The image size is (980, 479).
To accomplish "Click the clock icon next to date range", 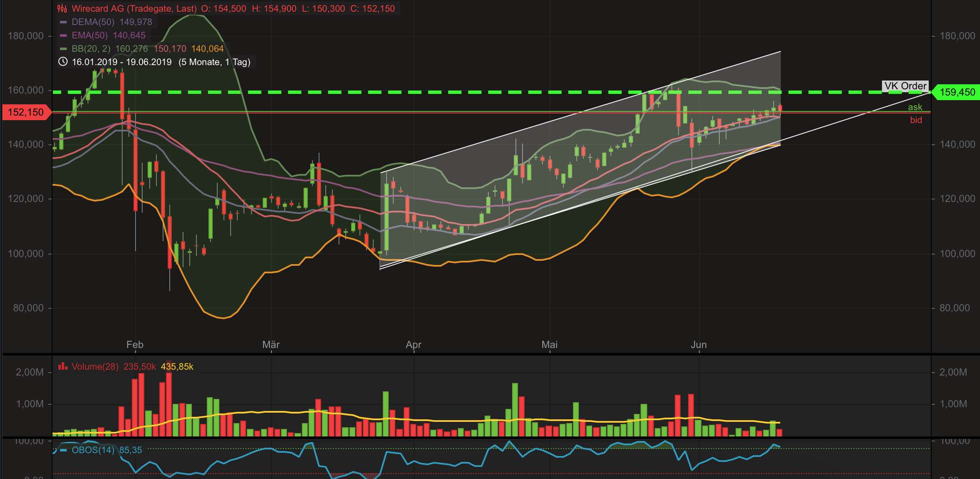I will point(63,62).
